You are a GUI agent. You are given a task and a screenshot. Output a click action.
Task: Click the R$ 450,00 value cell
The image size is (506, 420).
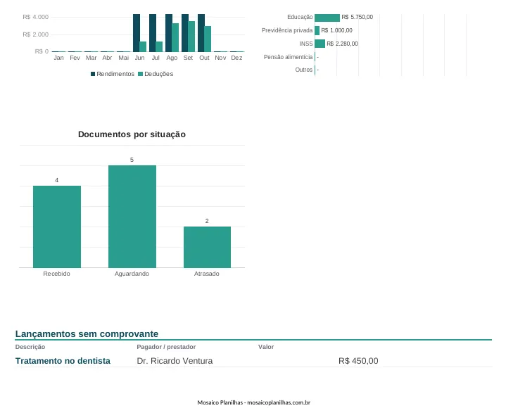click(x=358, y=361)
